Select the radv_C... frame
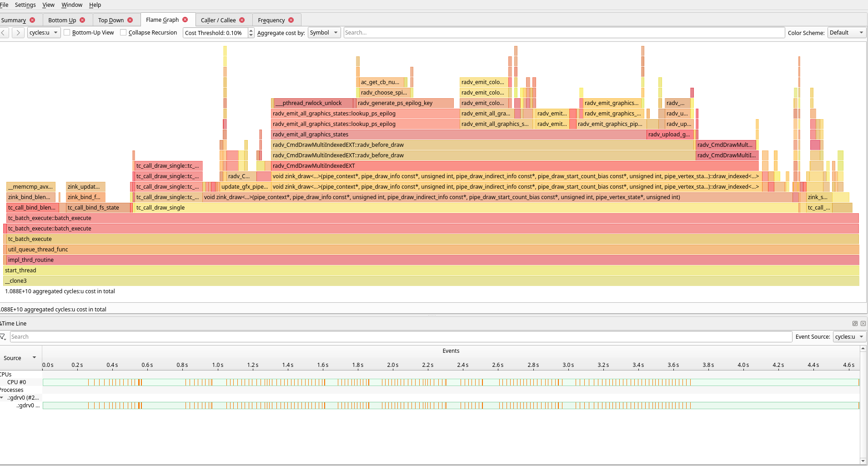This screenshot has height=466, width=868. click(x=241, y=176)
